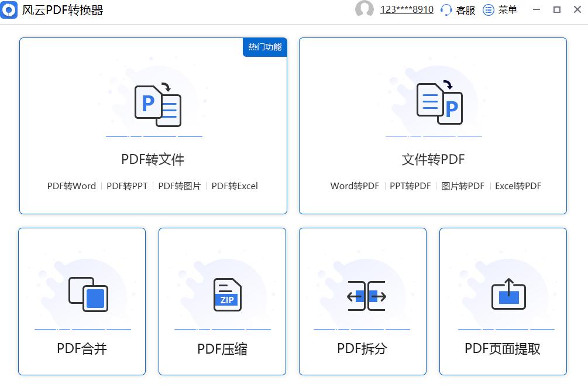Select PDF转Excel conversion
This screenshot has width=588, height=387.
coord(235,186)
